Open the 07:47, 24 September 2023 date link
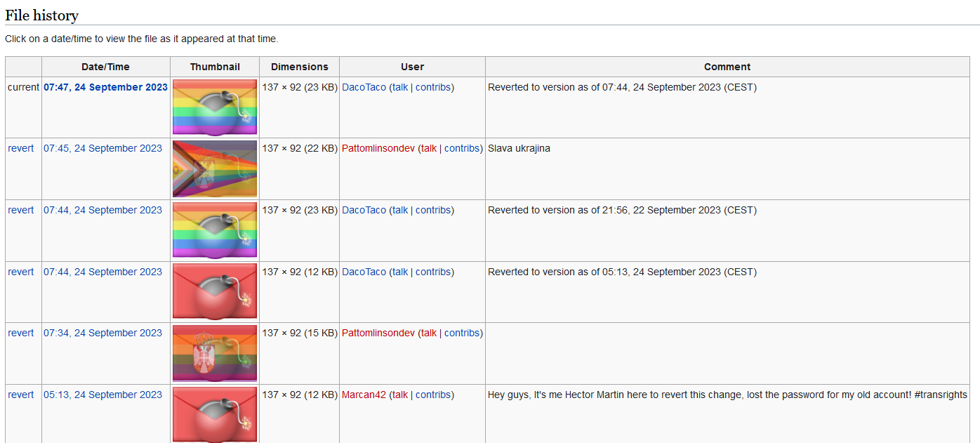The image size is (980, 443). click(105, 87)
